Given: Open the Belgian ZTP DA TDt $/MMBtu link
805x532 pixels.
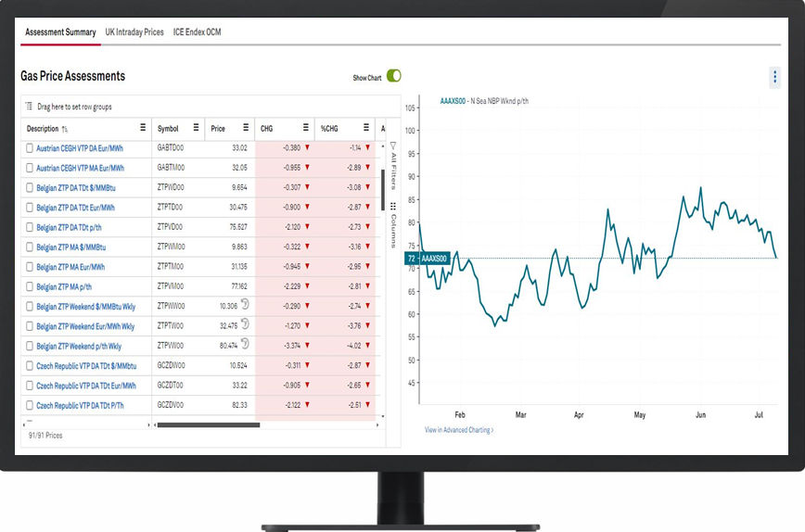Looking at the screenshot, I should coord(81,188).
